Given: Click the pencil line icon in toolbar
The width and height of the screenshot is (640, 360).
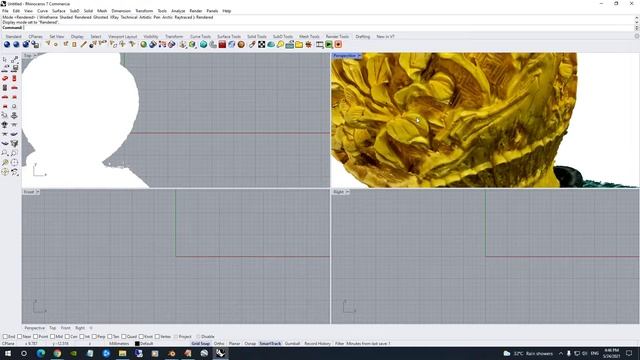Looking at the screenshot, I should pos(84,44).
